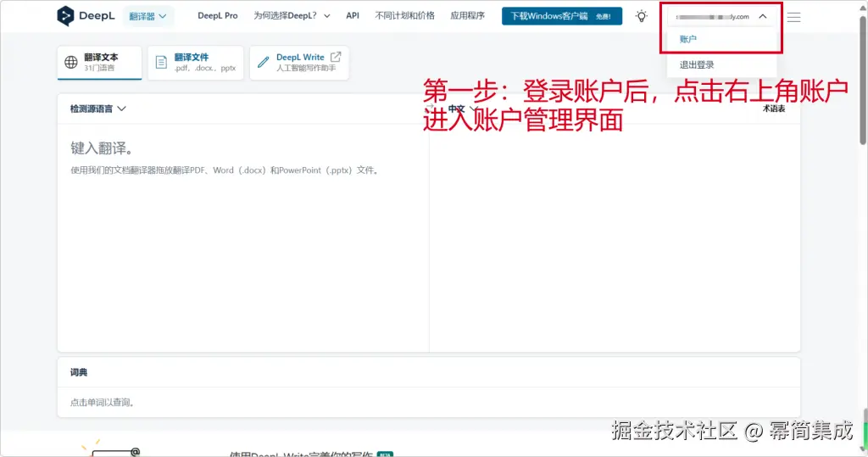
Task: Click the lightbulb tips icon
Action: click(x=641, y=16)
